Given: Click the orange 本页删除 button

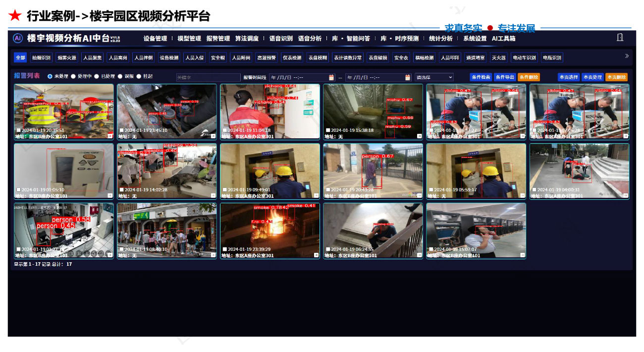Looking at the screenshot, I should tap(616, 77).
